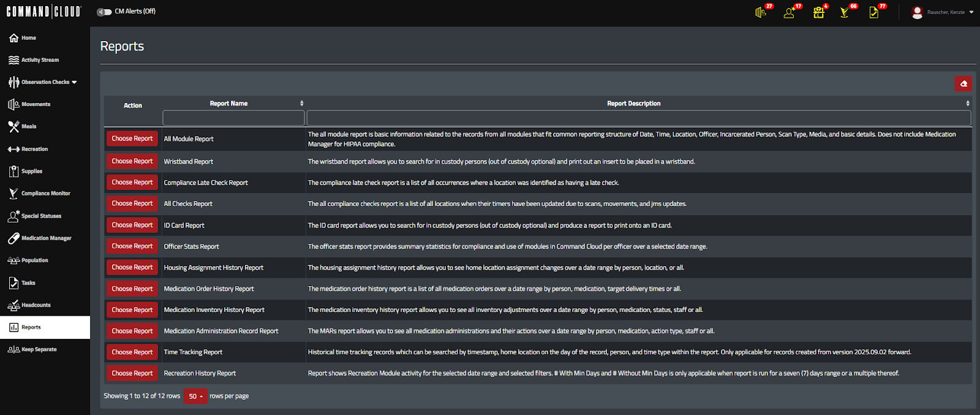Choose Report for Medication Order History Report

click(132, 289)
